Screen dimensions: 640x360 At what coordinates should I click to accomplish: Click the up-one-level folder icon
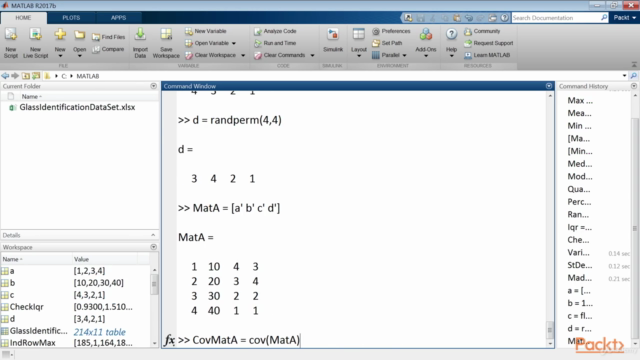[x=26, y=76]
